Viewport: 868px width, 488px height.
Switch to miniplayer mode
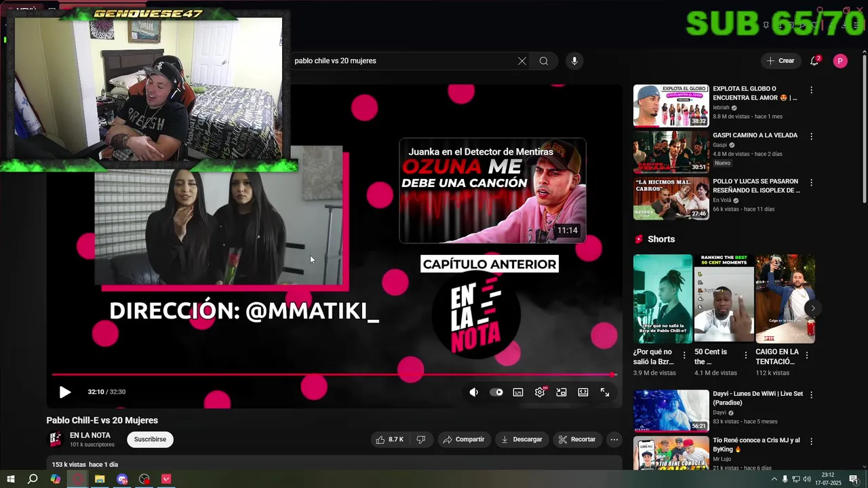(561, 392)
